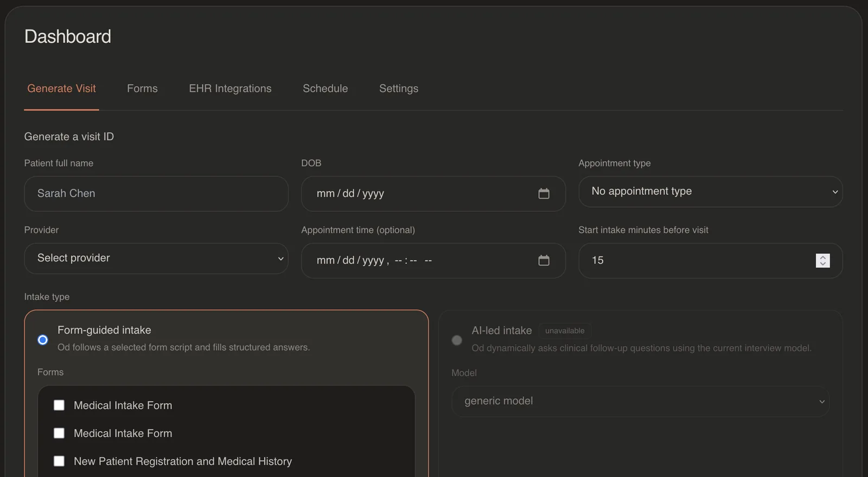Open the Appointment type dropdown

(710, 192)
